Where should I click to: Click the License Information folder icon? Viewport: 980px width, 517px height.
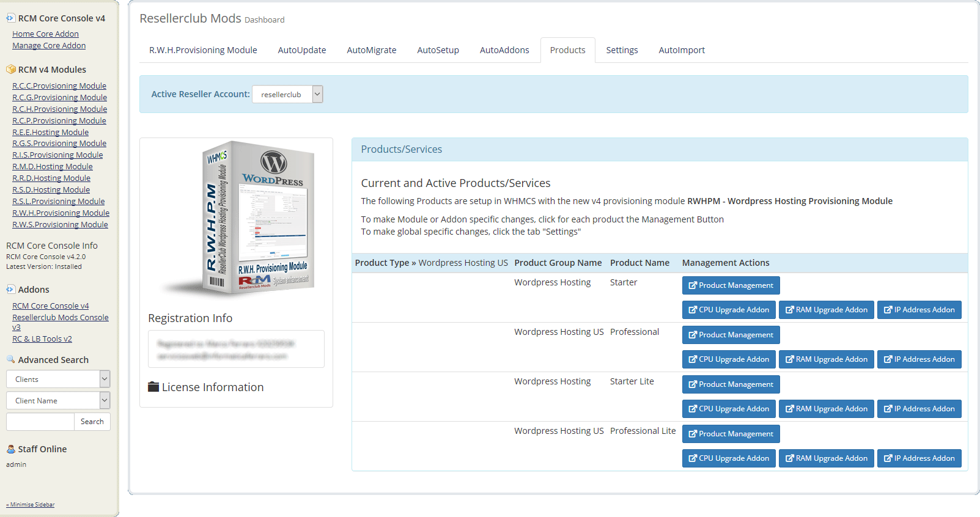click(153, 387)
